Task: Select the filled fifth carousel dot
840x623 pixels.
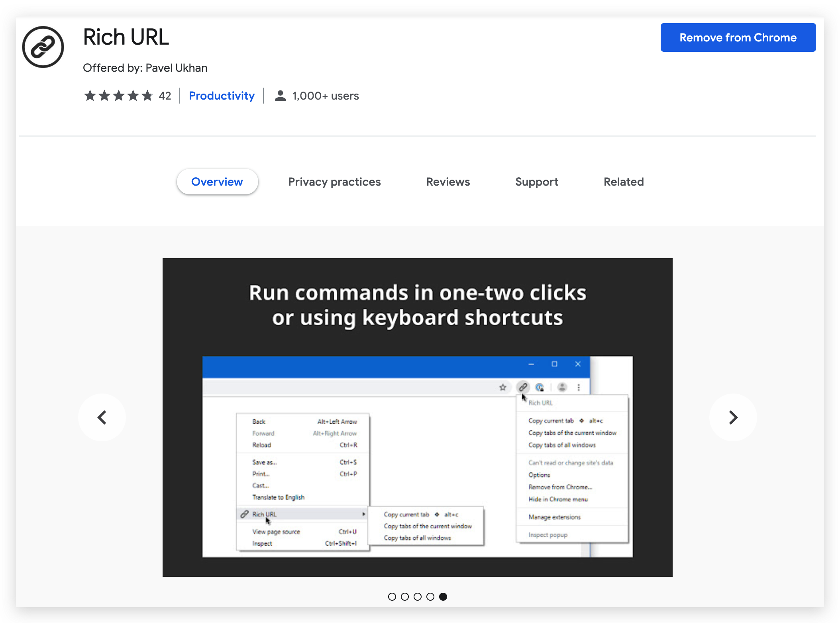Action: [x=443, y=597]
